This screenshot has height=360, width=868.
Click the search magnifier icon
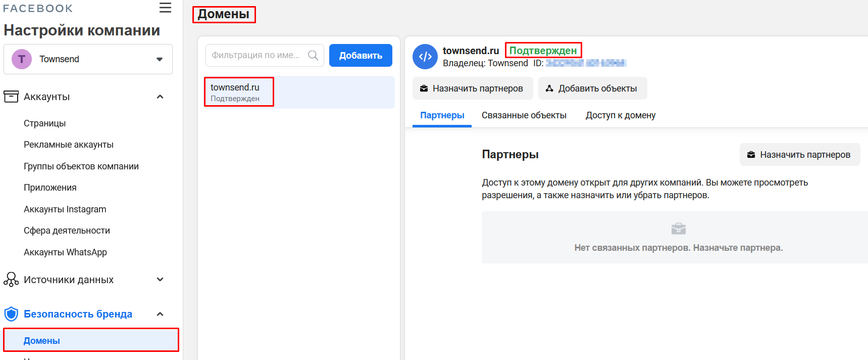pos(313,55)
